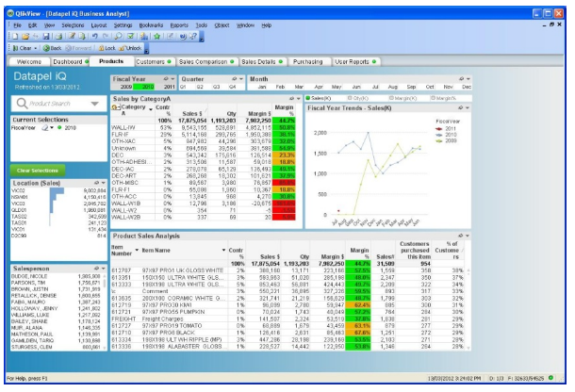Click the green Clear Selections button

[x=38, y=171]
